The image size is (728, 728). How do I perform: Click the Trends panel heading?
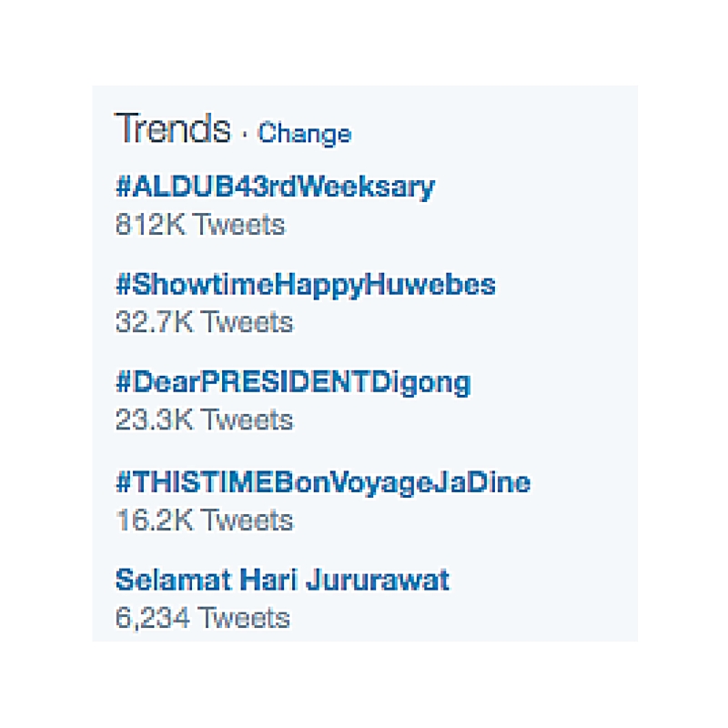coord(172,130)
